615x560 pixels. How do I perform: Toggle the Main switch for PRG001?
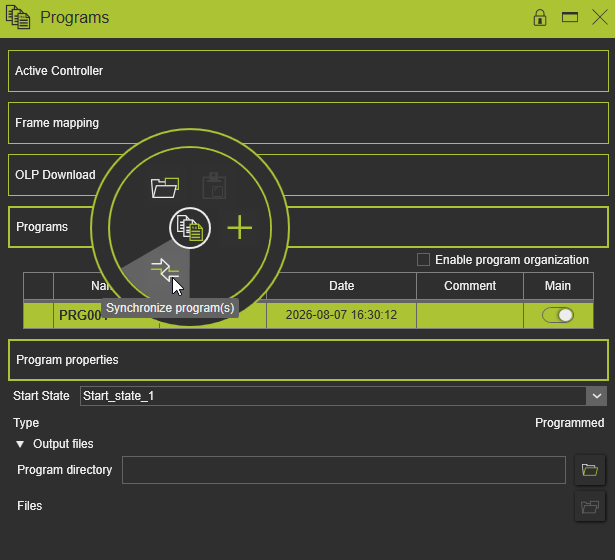click(558, 315)
